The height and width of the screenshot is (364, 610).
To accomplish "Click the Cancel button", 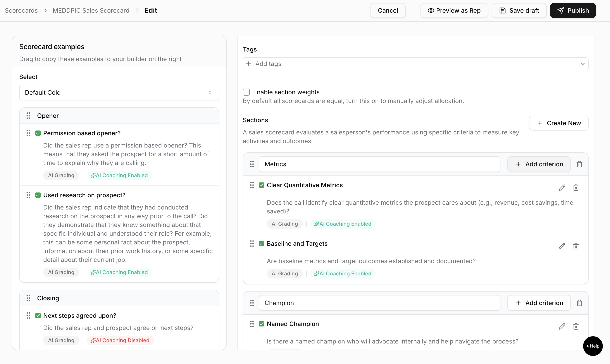I will coord(388,10).
